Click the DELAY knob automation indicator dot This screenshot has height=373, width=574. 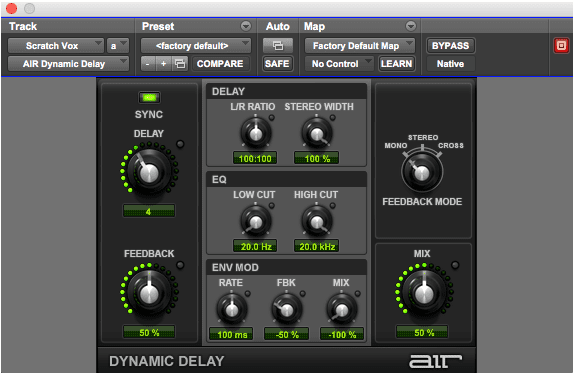pyautogui.click(x=180, y=144)
